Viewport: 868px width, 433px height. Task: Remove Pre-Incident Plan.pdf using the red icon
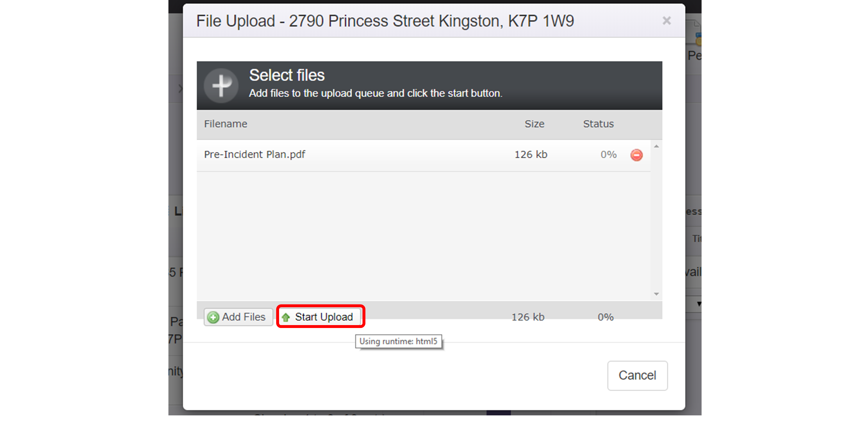[636, 155]
